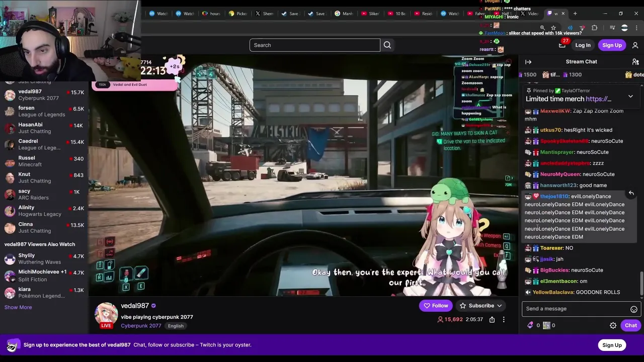
Task: Click the purple Sign Up button in header
Action: point(612,45)
